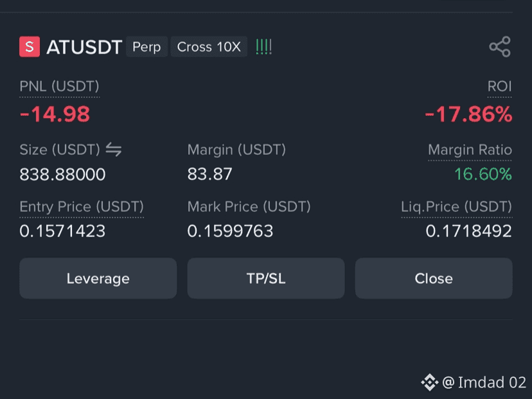Tap the 16.60% margin ratio value
This screenshot has height=399, width=532.
pyautogui.click(x=483, y=174)
